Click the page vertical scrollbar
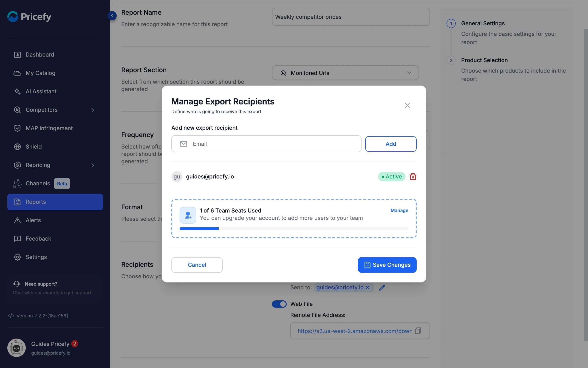This screenshot has height=368, width=588. [586, 185]
